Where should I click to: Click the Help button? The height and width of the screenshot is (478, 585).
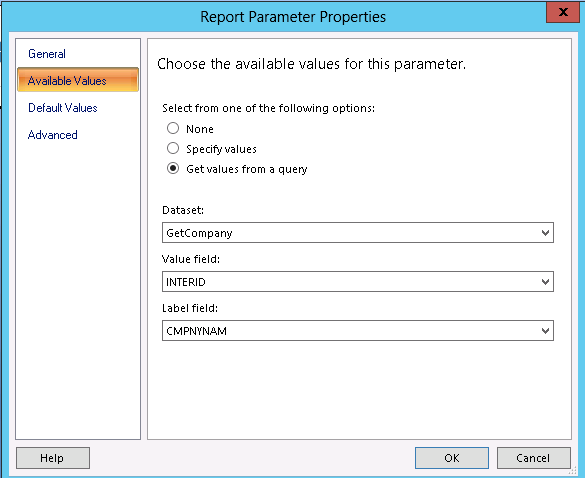tap(53, 458)
